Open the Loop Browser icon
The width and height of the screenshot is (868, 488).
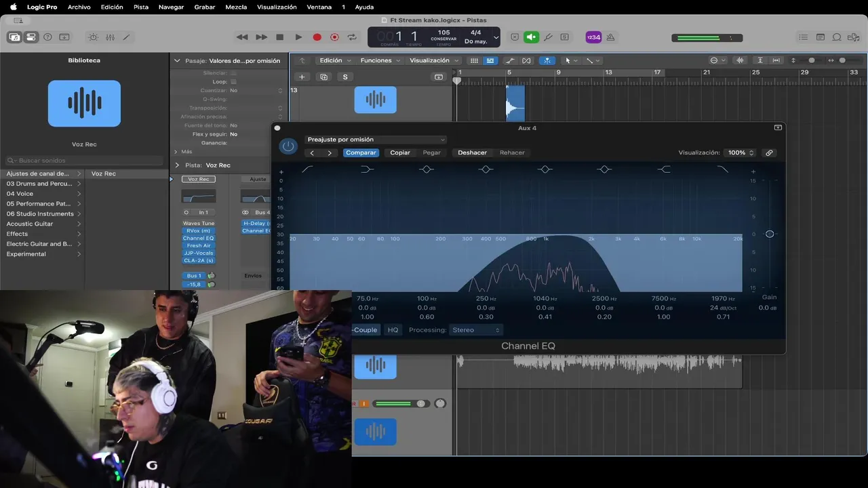(x=837, y=37)
